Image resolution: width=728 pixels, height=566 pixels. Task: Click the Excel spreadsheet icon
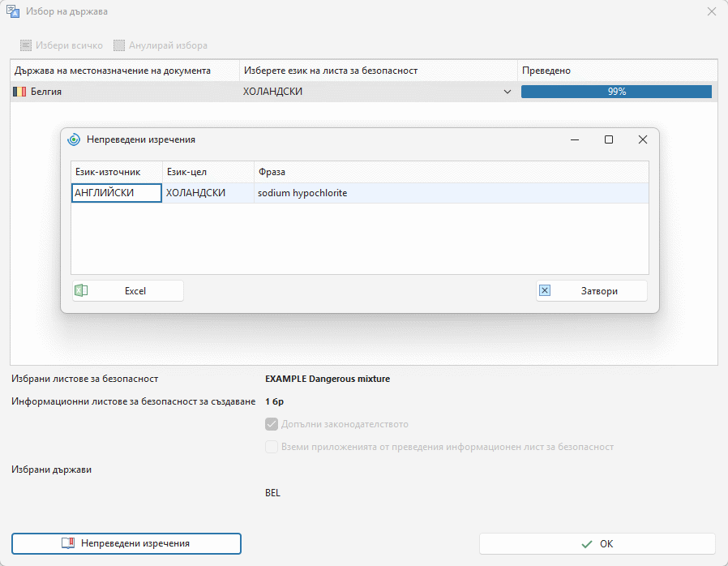coord(81,290)
